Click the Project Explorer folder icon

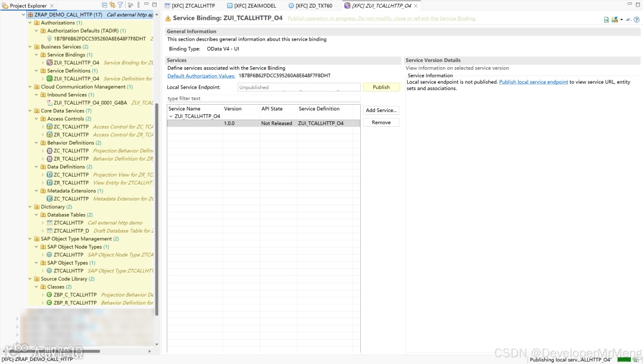[x=5, y=6]
